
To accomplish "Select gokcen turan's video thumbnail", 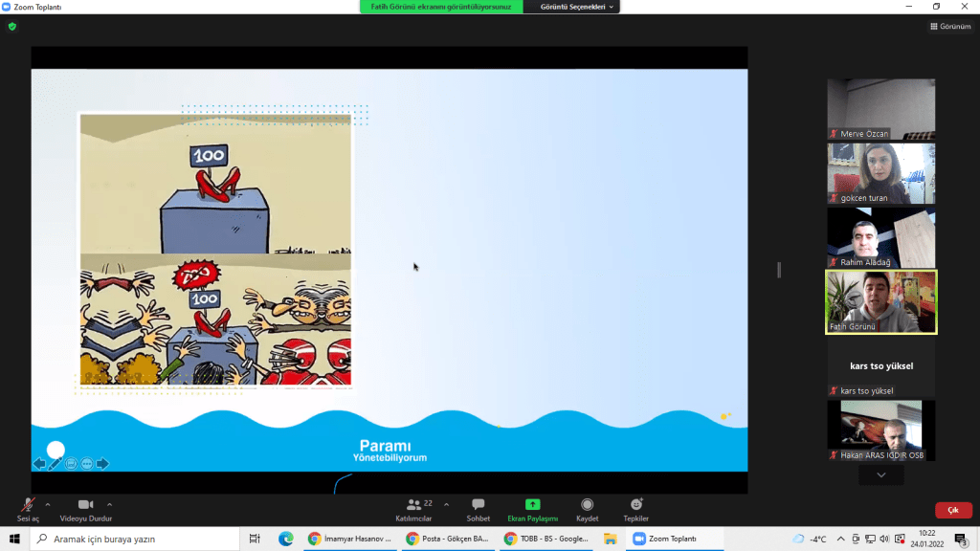I will (x=880, y=173).
